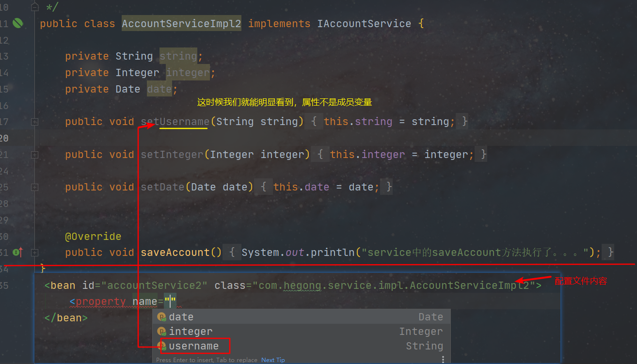Click the implements-method gutter icon beside saveAccount
Viewport: 637px width, 364px height.
(17, 252)
